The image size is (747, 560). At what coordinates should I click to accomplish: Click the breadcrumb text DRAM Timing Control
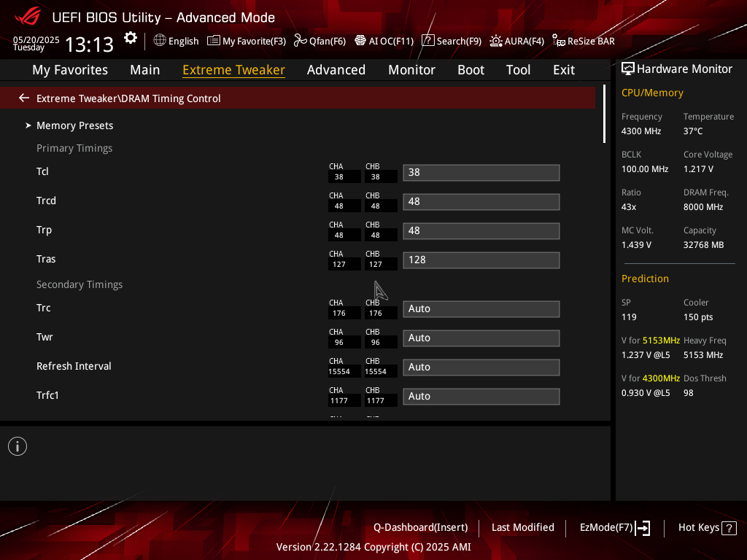[x=171, y=98]
